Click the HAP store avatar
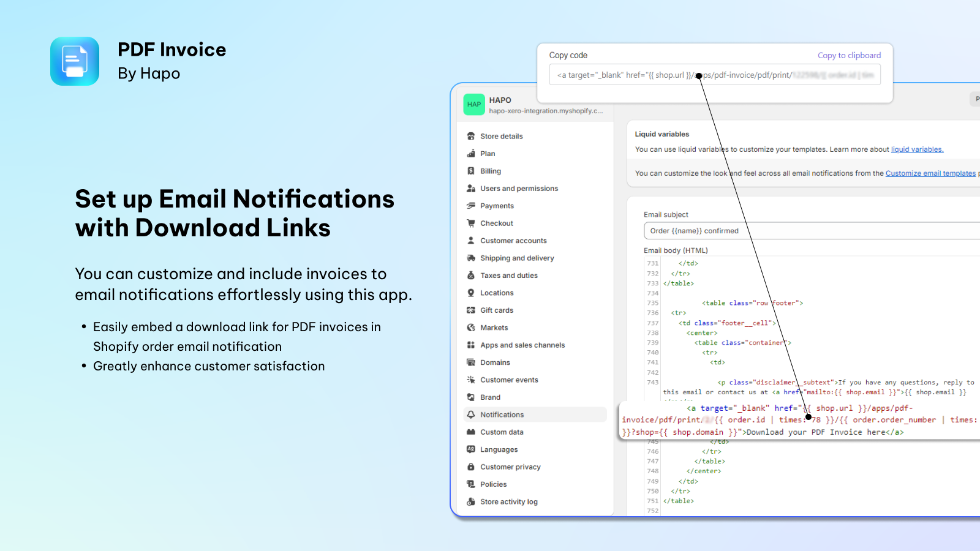 pos(474,105)
